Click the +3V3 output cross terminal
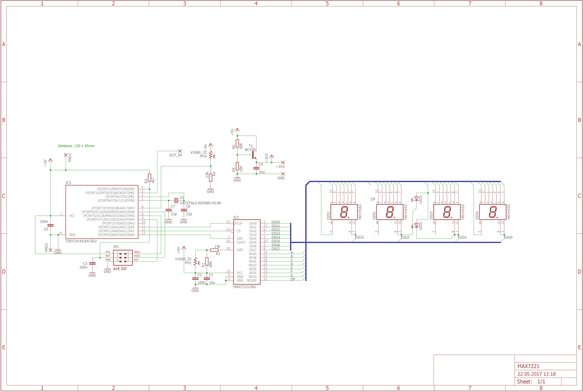583x392 pixels. point(283,163)
